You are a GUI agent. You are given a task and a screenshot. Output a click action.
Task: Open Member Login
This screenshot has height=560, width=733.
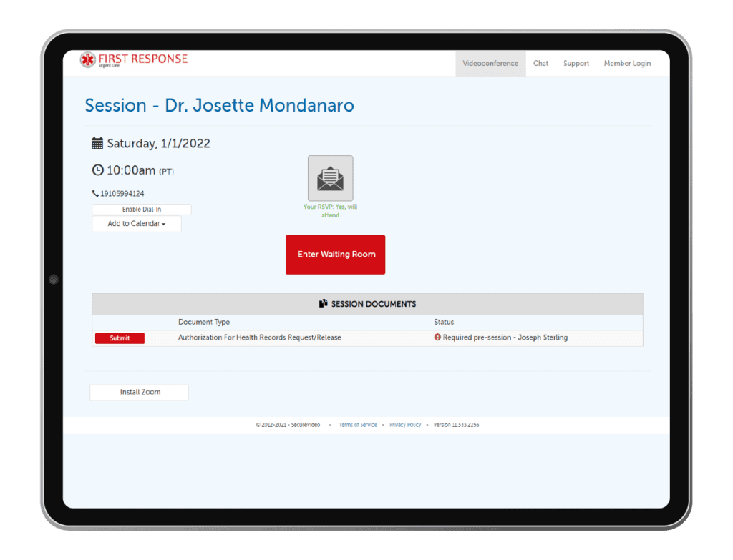coord(627,63)
